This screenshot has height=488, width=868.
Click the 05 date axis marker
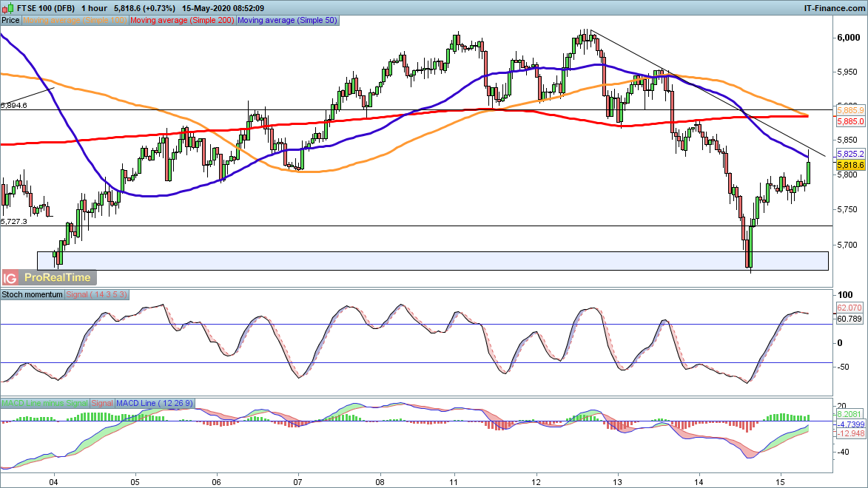click(135, 482)
